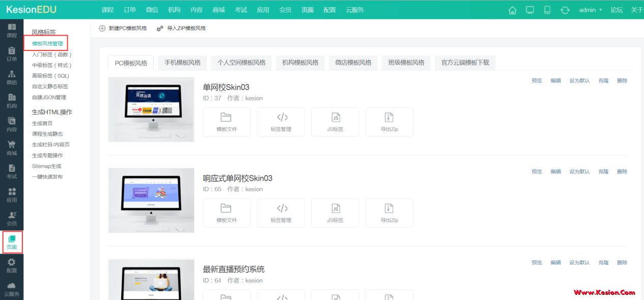This screenshot has height=300, width=644.
Task: Click the 导出Zip icon for 单网校Skin03
Action: 389,121
